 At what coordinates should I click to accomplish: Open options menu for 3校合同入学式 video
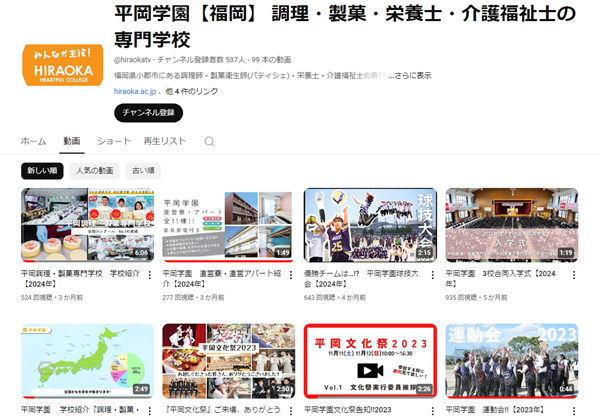coord(574,275)
